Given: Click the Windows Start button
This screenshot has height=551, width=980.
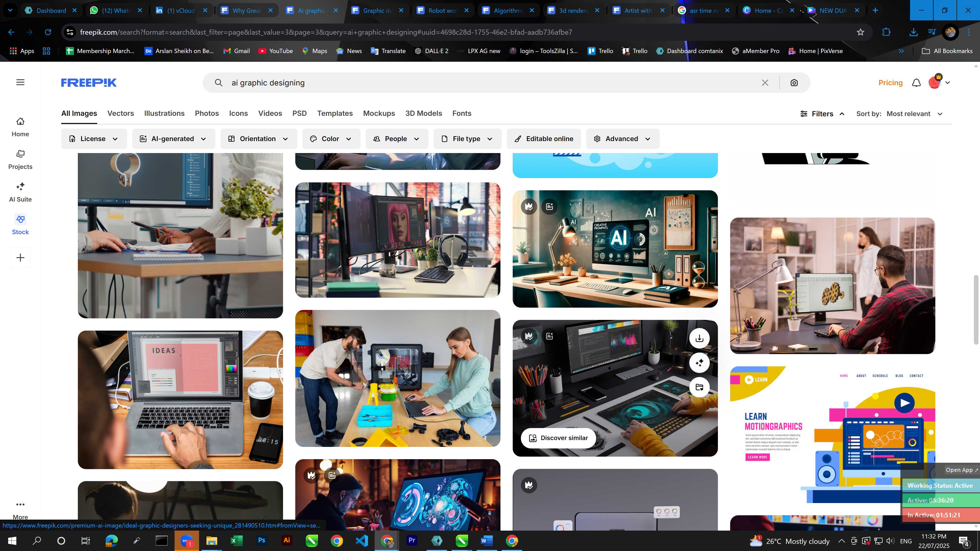Looking at the screenshot, I should (x=12, y=540).
